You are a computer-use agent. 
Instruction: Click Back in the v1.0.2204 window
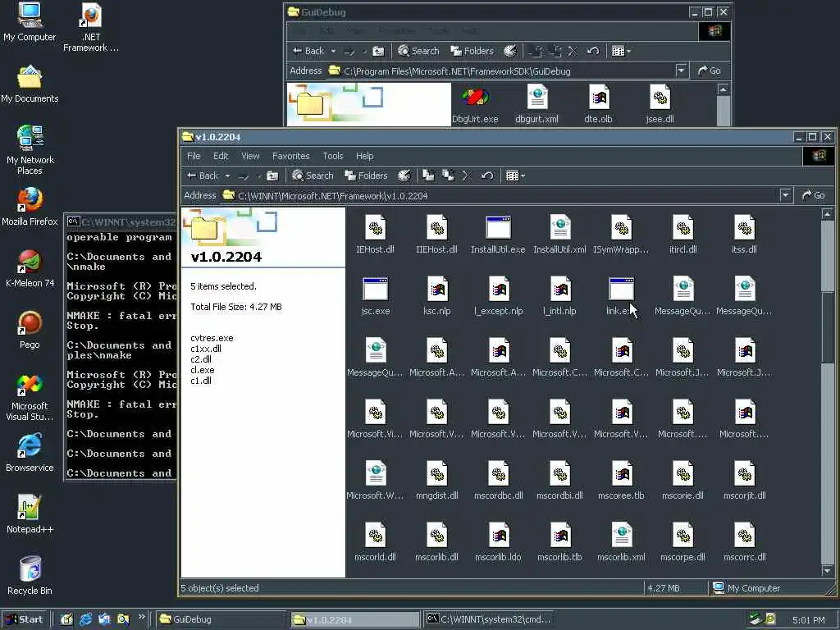203,176
